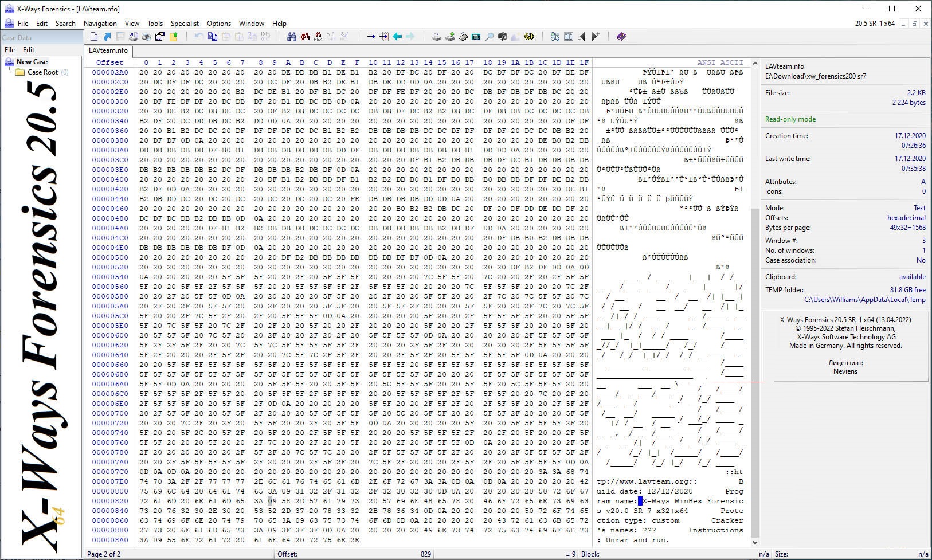932x560 pixels.
Task: Click the red Find Hex Values binoculars
Action: coord(305,37)
